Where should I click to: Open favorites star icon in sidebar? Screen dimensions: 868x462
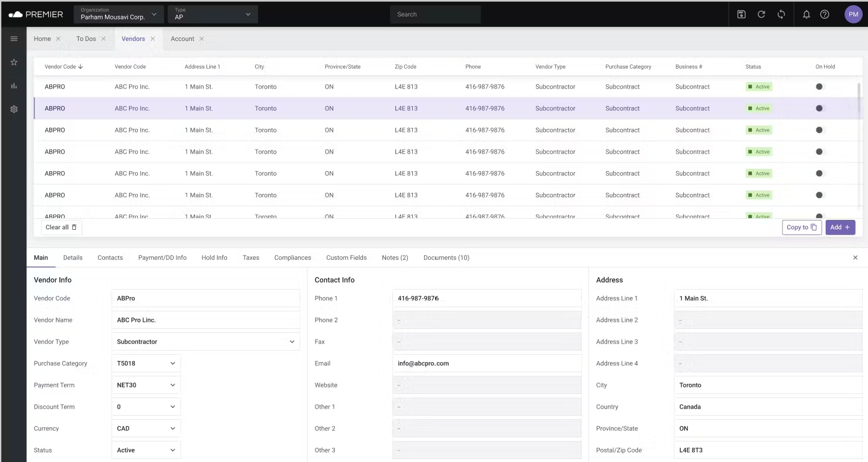pos(14,62)
